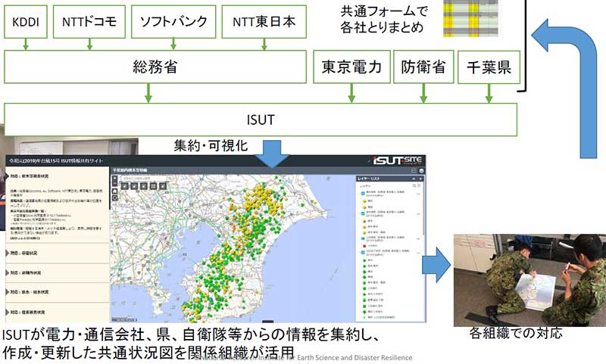The height and width of the screenshot is (364, 606).
Task: Open the layer list icon in header
Action: [414, 171]
